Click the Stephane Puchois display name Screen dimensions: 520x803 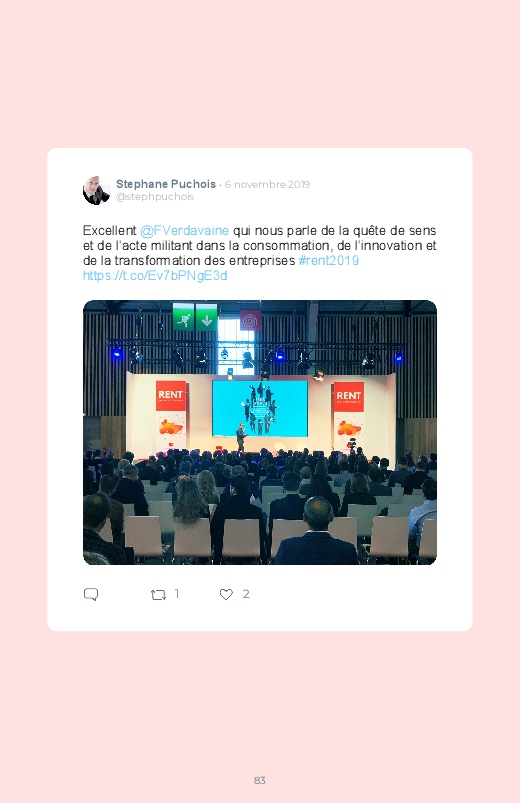[x=165, y=184]
